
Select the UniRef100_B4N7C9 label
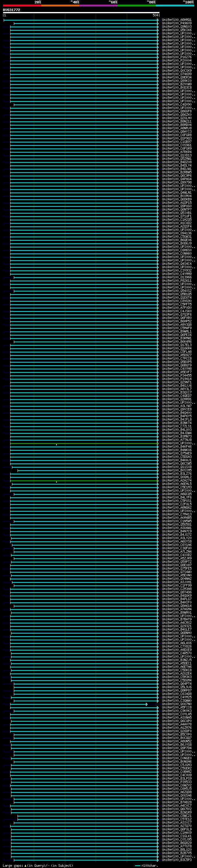pyautogui.click(x=177, y=531)
